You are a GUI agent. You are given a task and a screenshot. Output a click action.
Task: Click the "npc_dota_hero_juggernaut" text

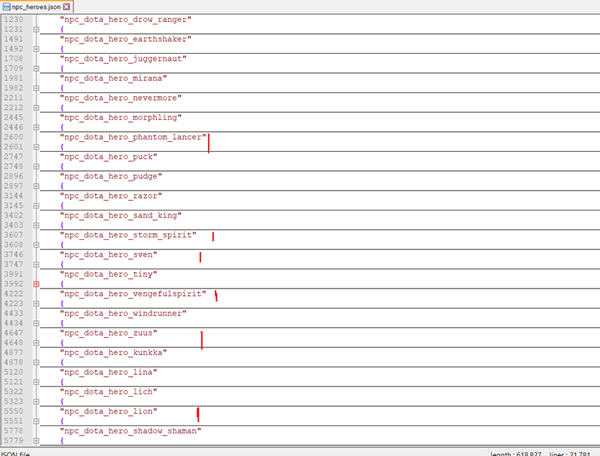tap(123, 59)
